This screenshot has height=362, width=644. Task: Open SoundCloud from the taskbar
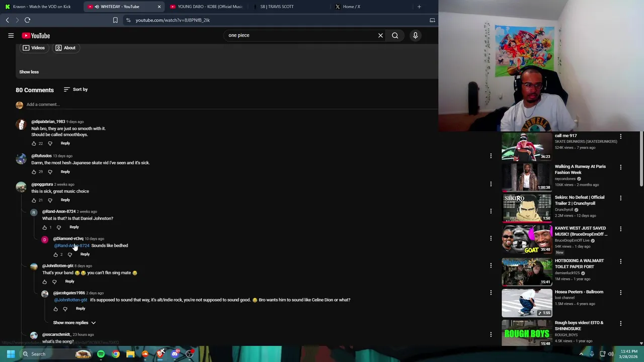[145, 354]
